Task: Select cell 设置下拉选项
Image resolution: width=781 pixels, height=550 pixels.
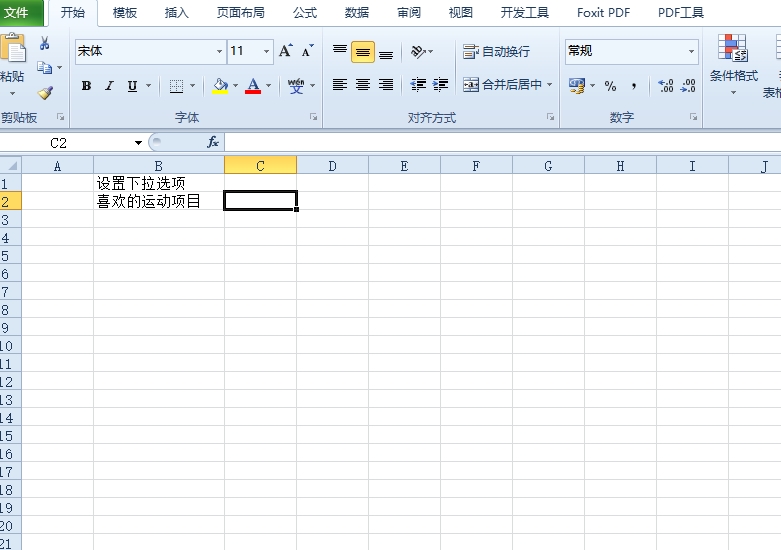Action: [x=158, y=183]
